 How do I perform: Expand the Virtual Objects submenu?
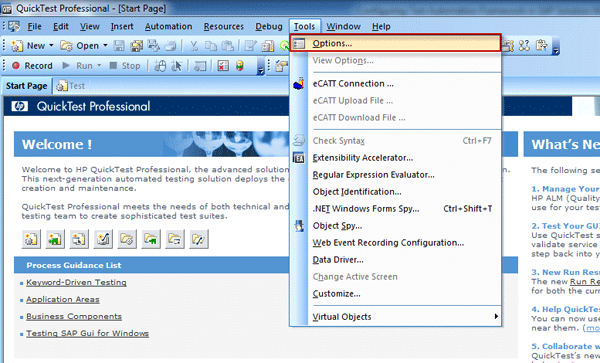395,317
